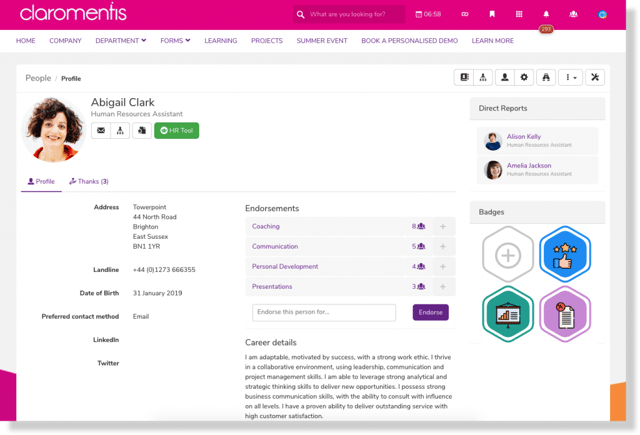Viewport: 640px width, 435px height.
Task: Open the notifications bell icon
Action: click(x=546, y=14)
